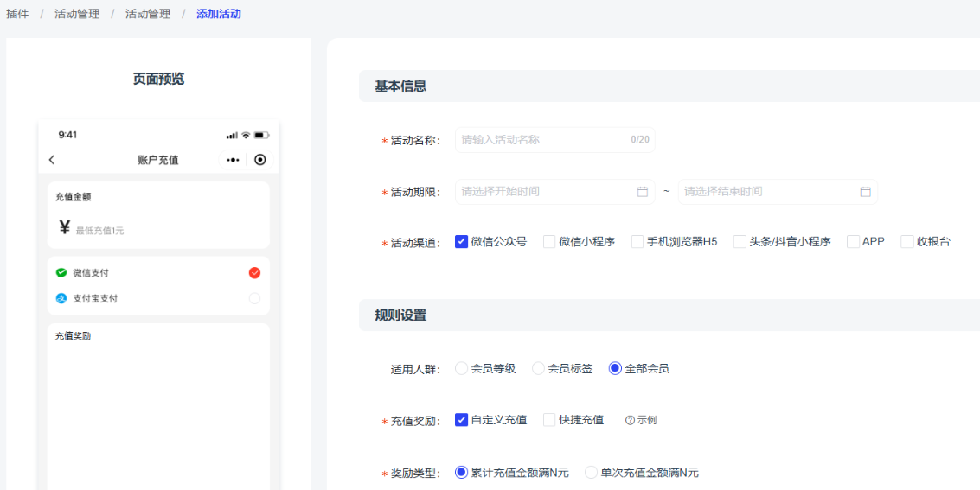Select 支付宝支付 radio in preview
Image resolution: width=980 pixels, height=490 pixels.
[x=254, y=299]
